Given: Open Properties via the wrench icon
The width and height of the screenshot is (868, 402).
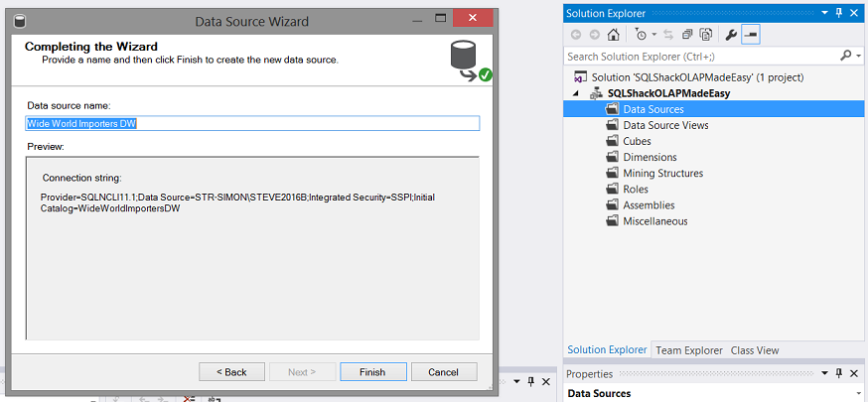Looking at the screenshot, I should (732, 35).
